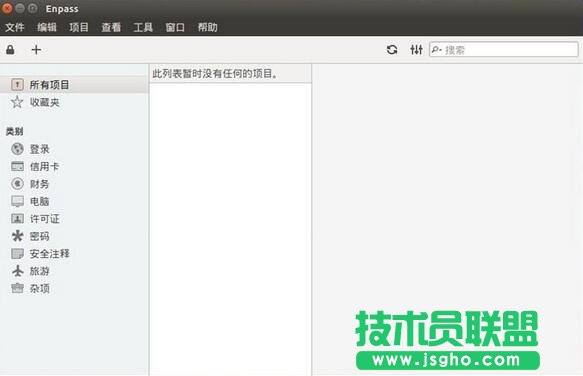Open the 帮助 menu

[207, 27]
